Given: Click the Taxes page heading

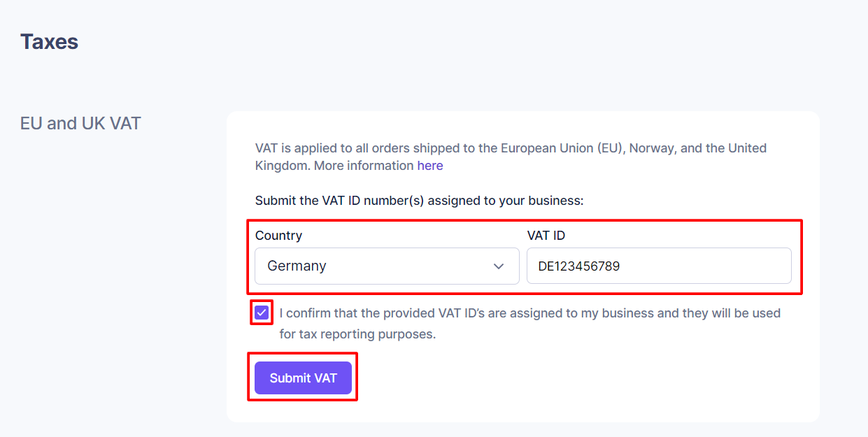Looking at the screenshot, I should tap(49, 42).
